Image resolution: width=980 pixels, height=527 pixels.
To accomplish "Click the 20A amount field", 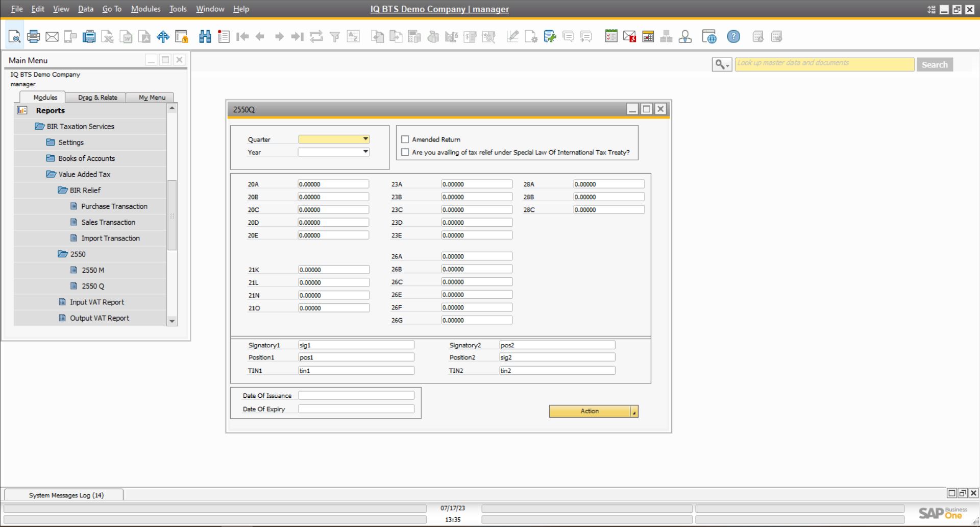I will (333, 184).
